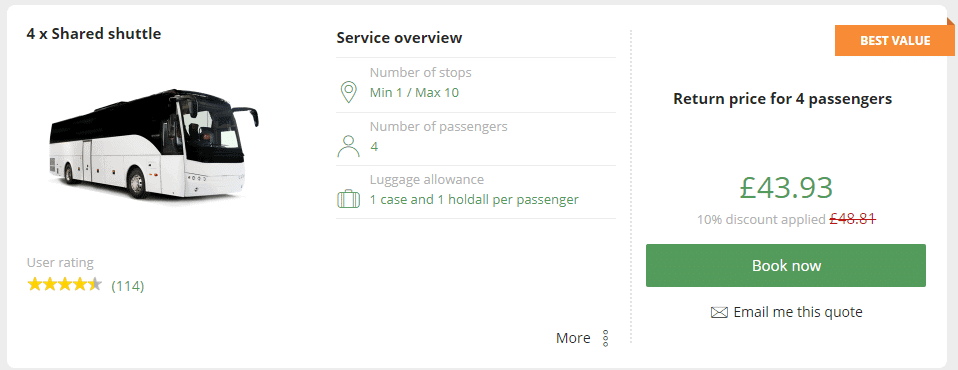958x370 pixels.
Task: Click the envelope email icon
Action: click(x=719, y=313)
